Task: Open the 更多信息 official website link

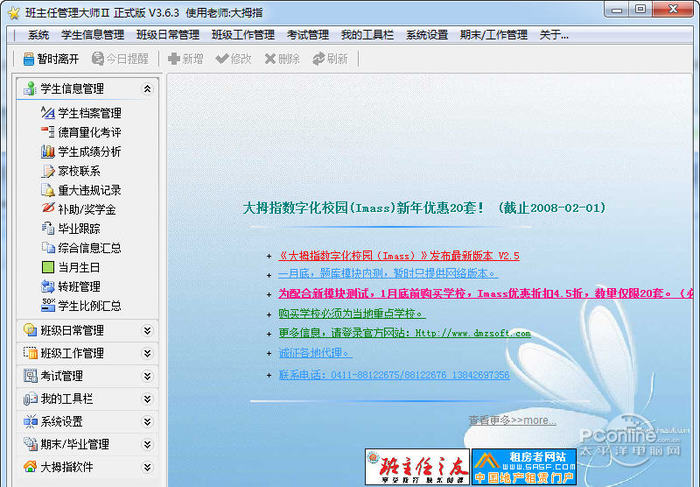Action: (404, 333)
